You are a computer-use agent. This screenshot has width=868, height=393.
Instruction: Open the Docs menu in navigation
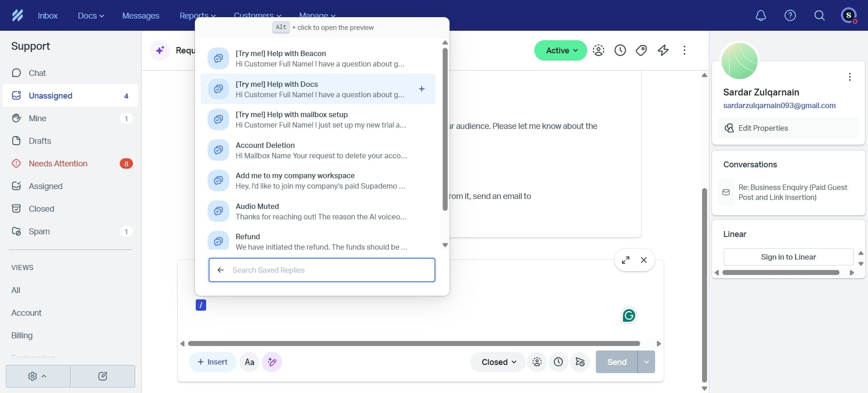pyautogui.click(x=90, y=15)
